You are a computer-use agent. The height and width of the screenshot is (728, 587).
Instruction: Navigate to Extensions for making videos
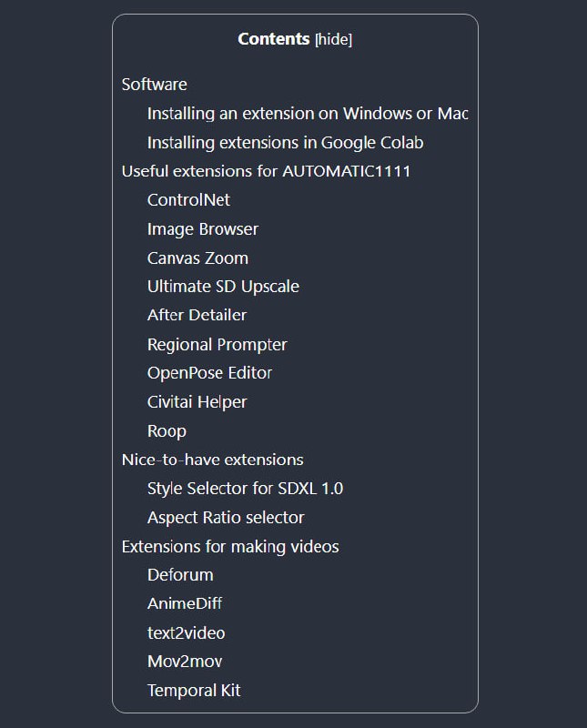(230, 547)
